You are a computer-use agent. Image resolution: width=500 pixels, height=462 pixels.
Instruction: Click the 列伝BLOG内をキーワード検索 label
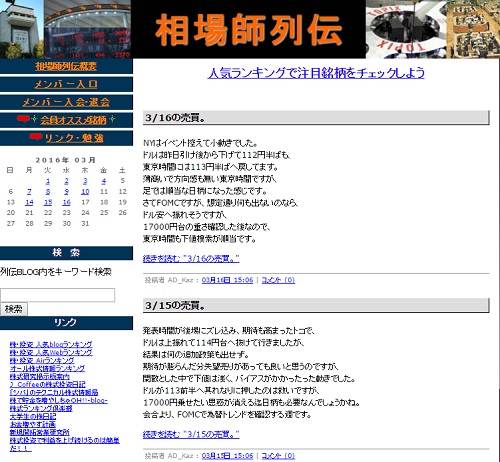click(x=56, y=272)
